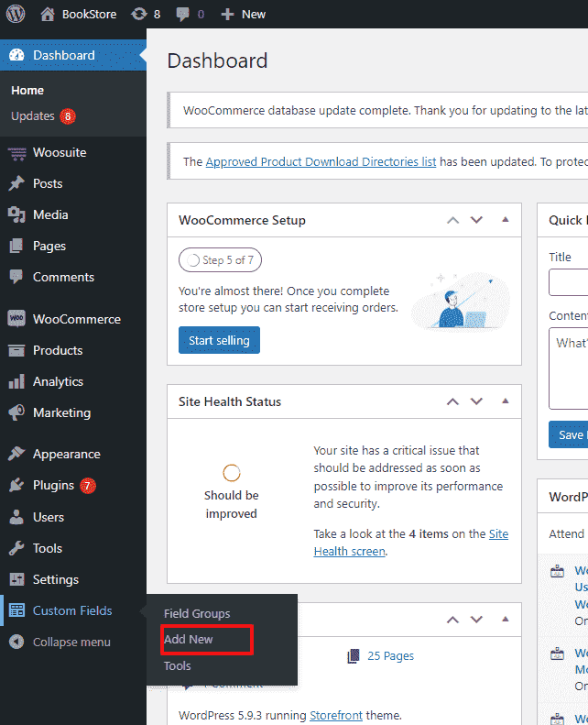Open the Home submenu item

pos(27,91)
